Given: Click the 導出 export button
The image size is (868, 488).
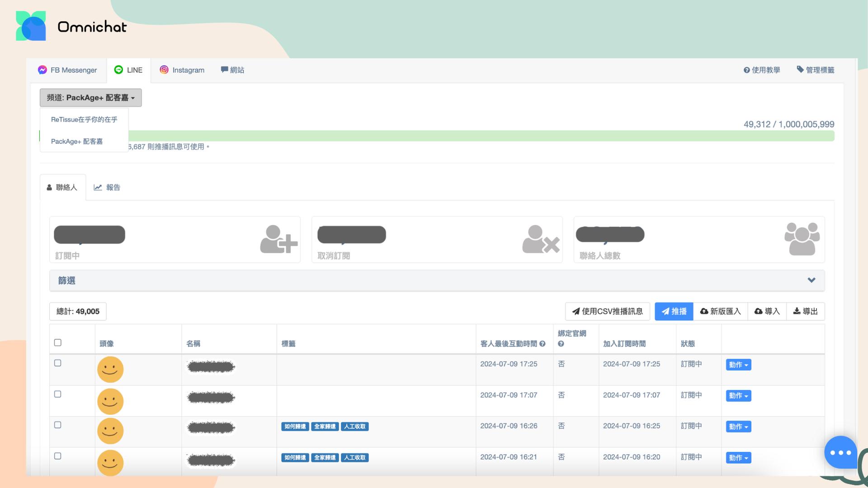Looking at the screenshot, I should (x=806, y=311).
